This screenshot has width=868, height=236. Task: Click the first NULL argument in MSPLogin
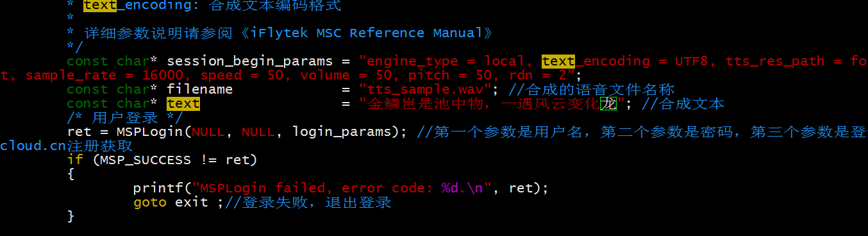click(208, 131)
